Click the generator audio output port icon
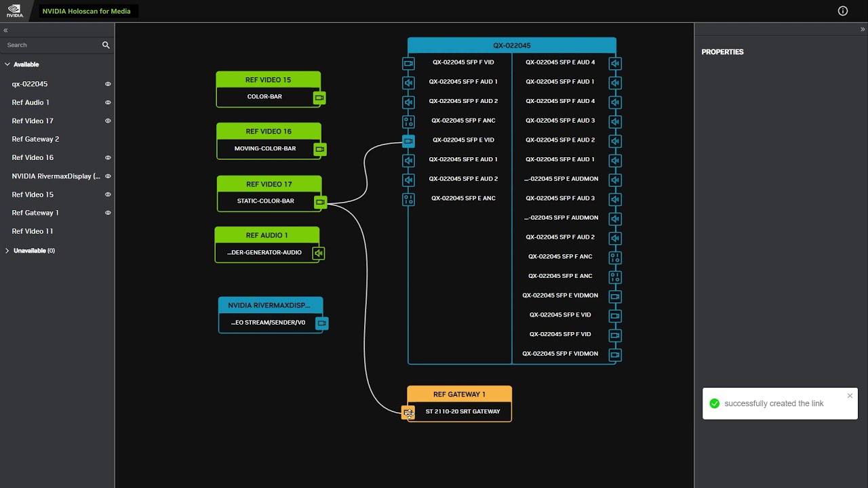Image resolution: width=868 pixels, height=488 pixels. pos(318,253)
